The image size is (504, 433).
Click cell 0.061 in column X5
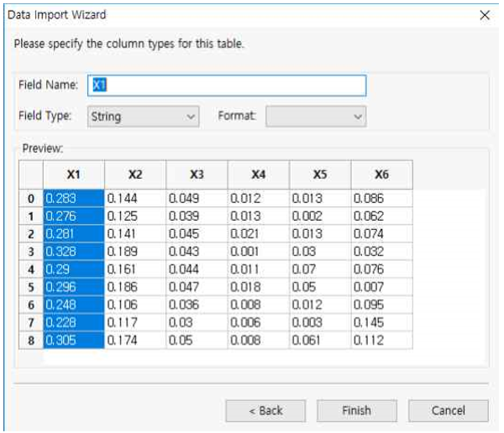[320, 341]
